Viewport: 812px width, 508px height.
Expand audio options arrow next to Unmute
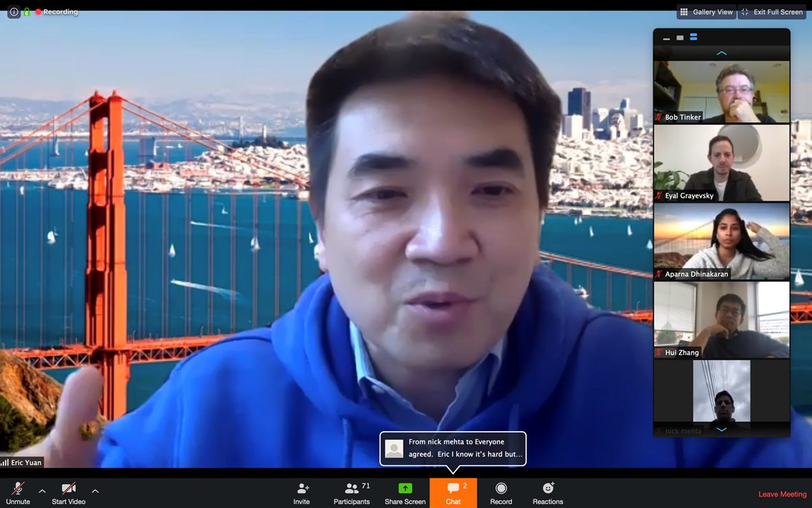[43, 491]
